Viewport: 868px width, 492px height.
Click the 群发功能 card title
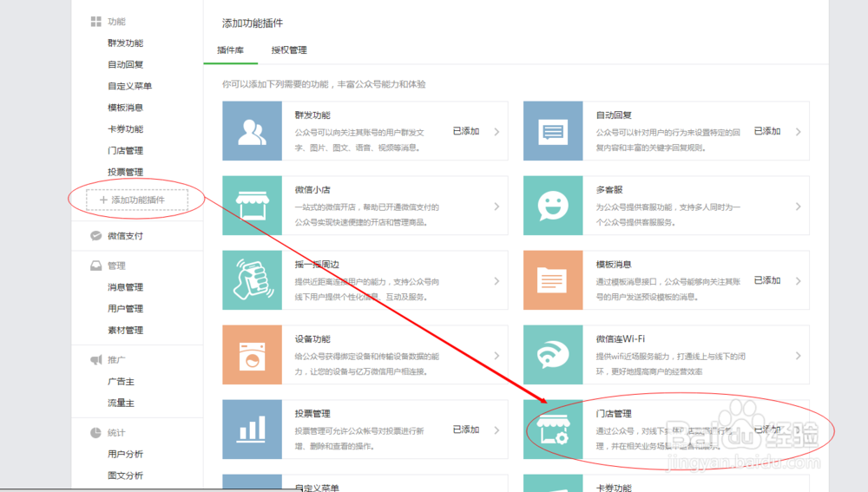tap(312, 115)
